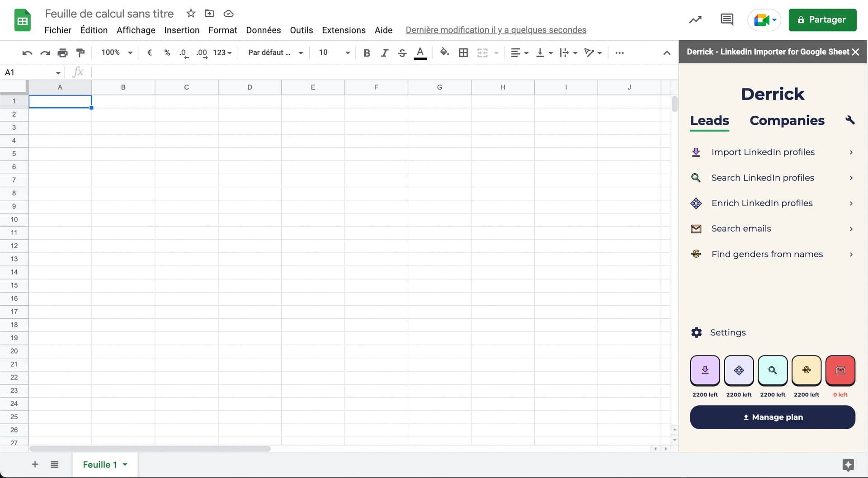Switch to the Leads tab
Viewport: 868px width, 478px height.
coord(709,121)
